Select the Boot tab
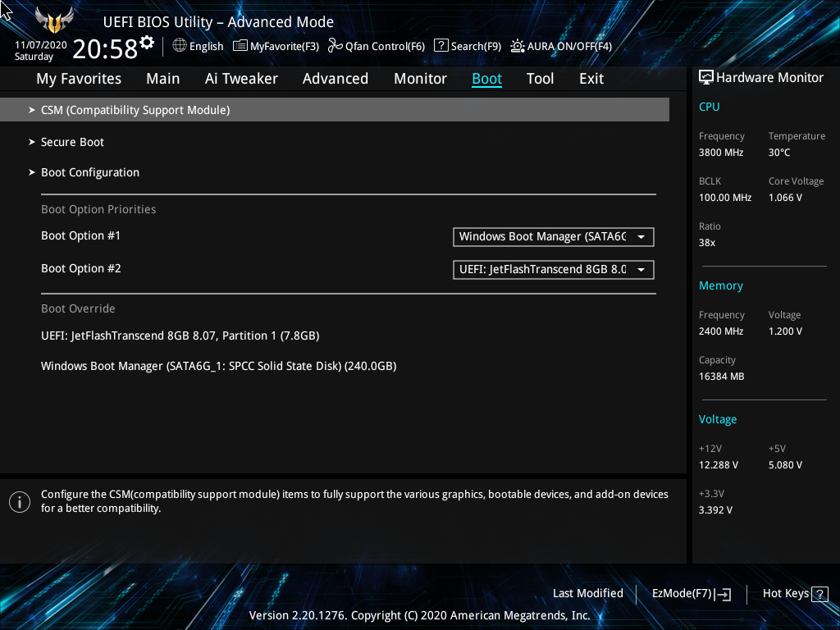 pyautogui.click(x=487, y=79)
